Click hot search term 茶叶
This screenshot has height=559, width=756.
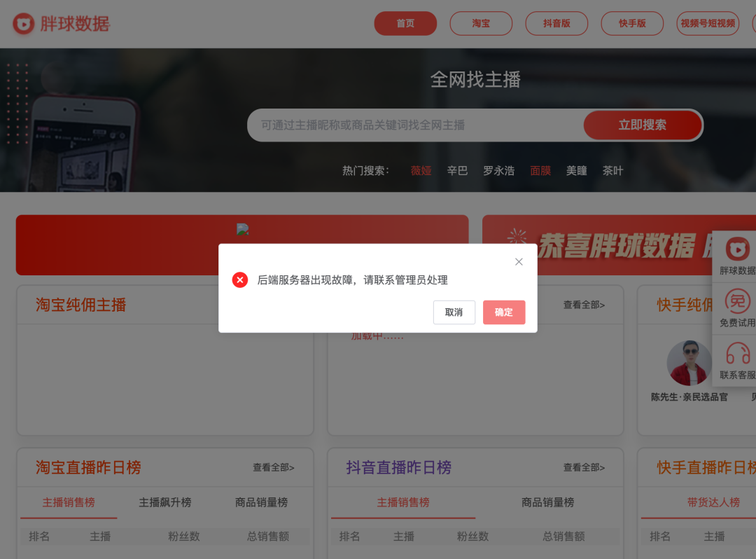click(x=612, y=171)
